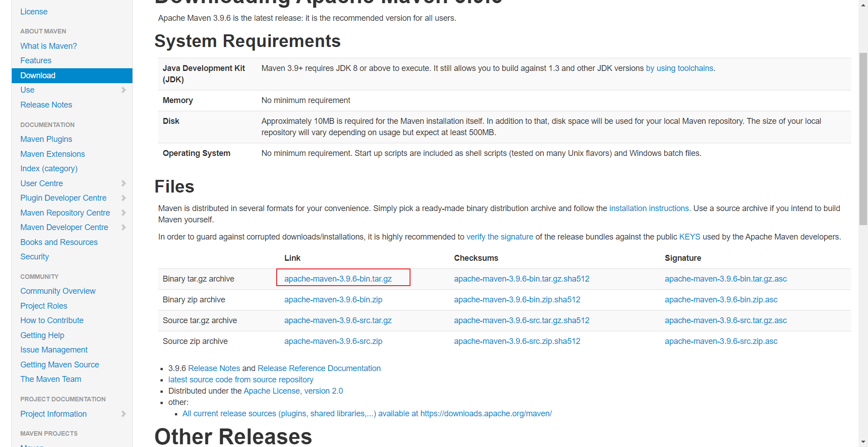Open Community Overview page
This screenshot has width=868, height=447.
coord(58,291)
